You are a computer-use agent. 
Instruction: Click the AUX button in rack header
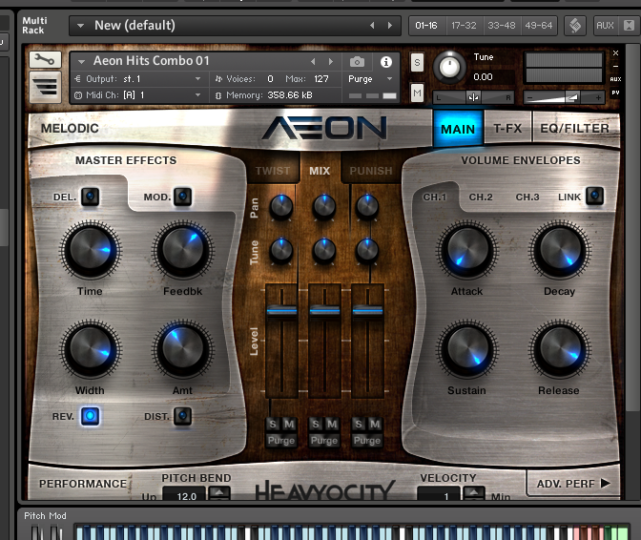604,25
